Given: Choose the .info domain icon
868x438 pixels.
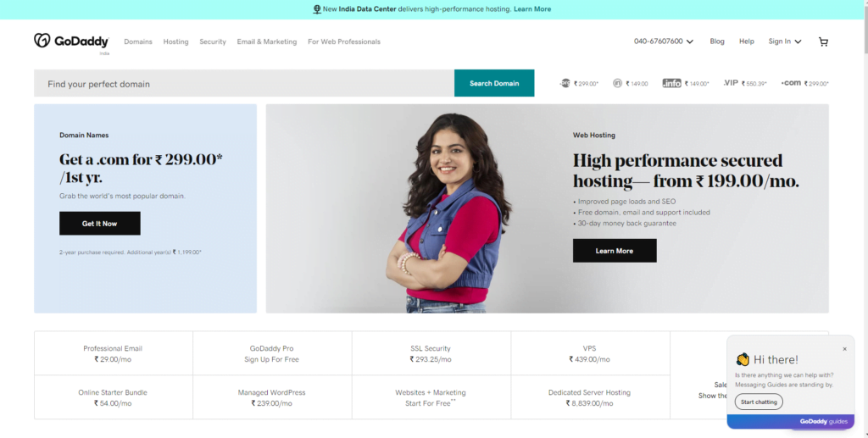Looking at the screenshot, I should point(671,83).
